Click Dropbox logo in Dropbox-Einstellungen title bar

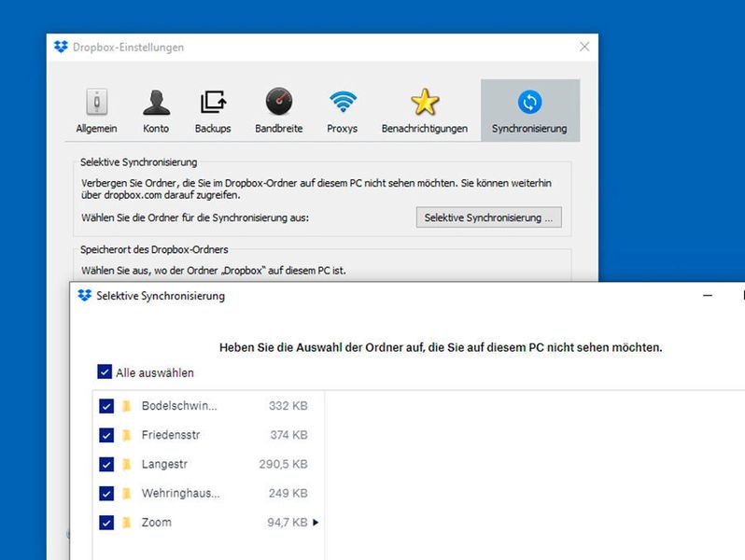click(61, 47)
